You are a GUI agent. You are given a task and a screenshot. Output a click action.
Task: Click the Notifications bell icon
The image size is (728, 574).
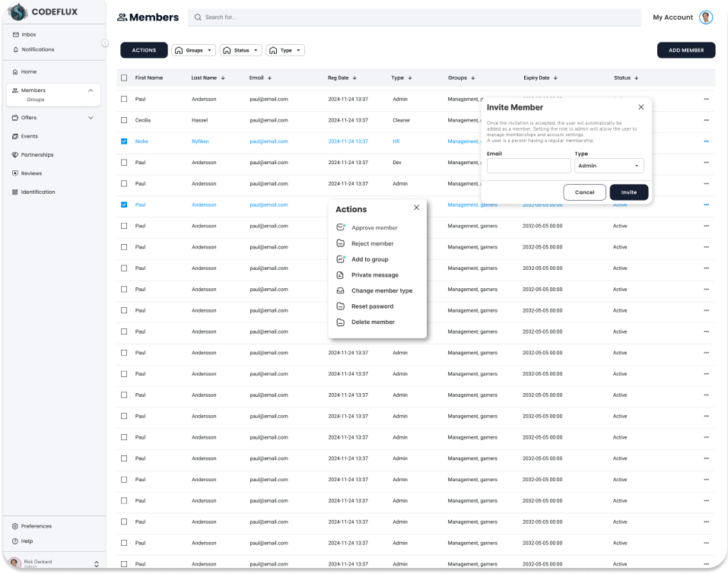pyautogui.click(x=15, y=49)
